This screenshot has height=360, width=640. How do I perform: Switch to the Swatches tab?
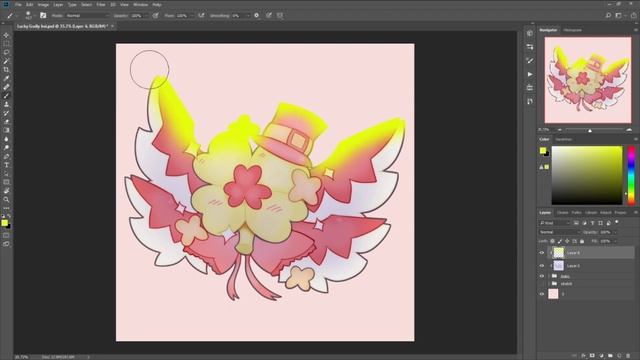564,140
